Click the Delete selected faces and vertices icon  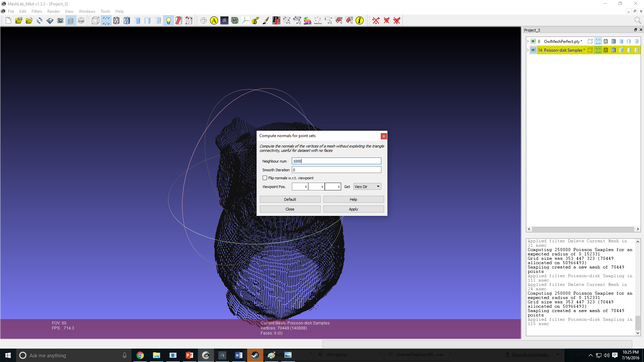[x=397, y=21]
